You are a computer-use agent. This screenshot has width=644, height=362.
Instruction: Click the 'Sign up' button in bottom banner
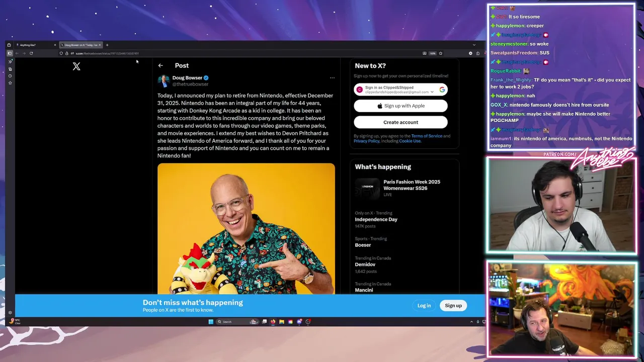[453, 305]
